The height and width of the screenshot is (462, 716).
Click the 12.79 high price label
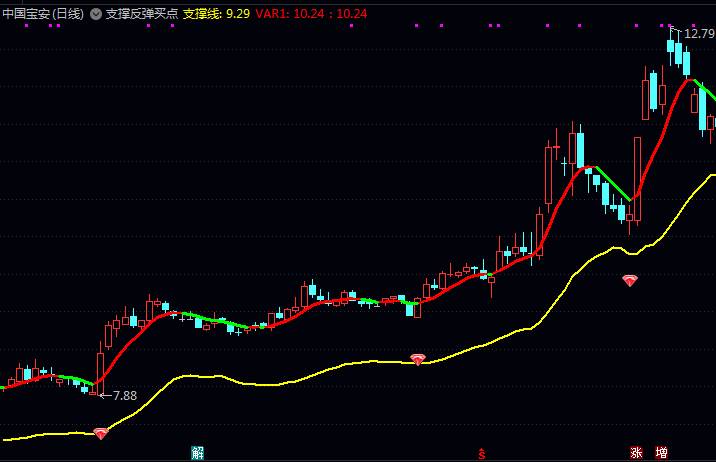(x=698, y=34)
